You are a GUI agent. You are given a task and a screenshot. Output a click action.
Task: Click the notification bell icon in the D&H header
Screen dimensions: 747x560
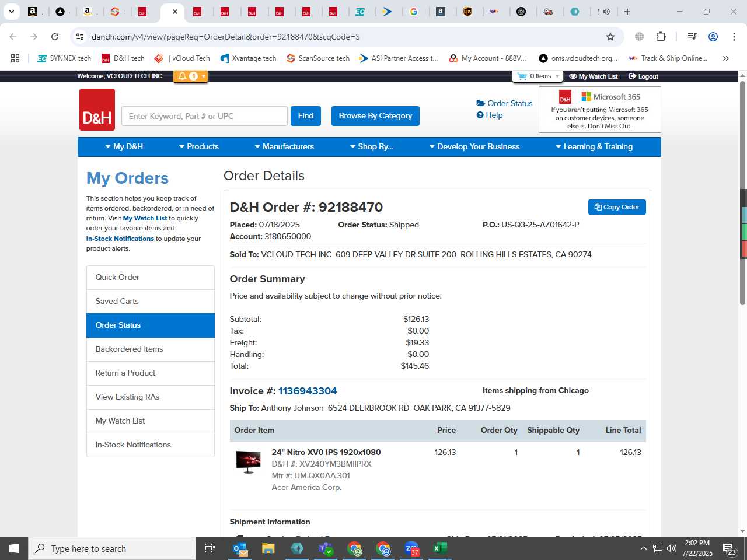pos(182,76)
